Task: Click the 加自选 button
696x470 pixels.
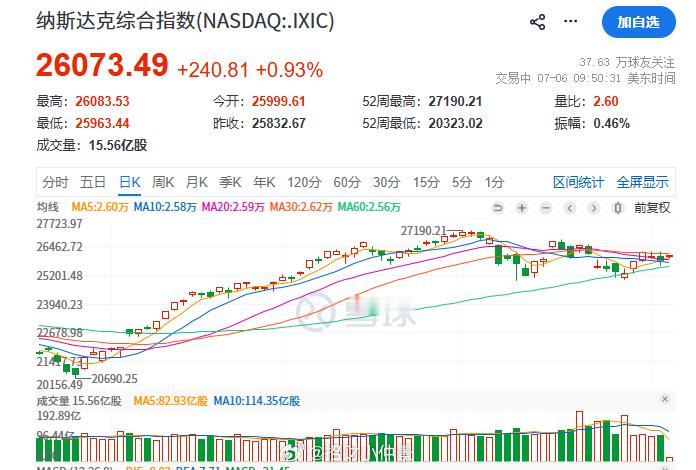Action: coord(638,22)
